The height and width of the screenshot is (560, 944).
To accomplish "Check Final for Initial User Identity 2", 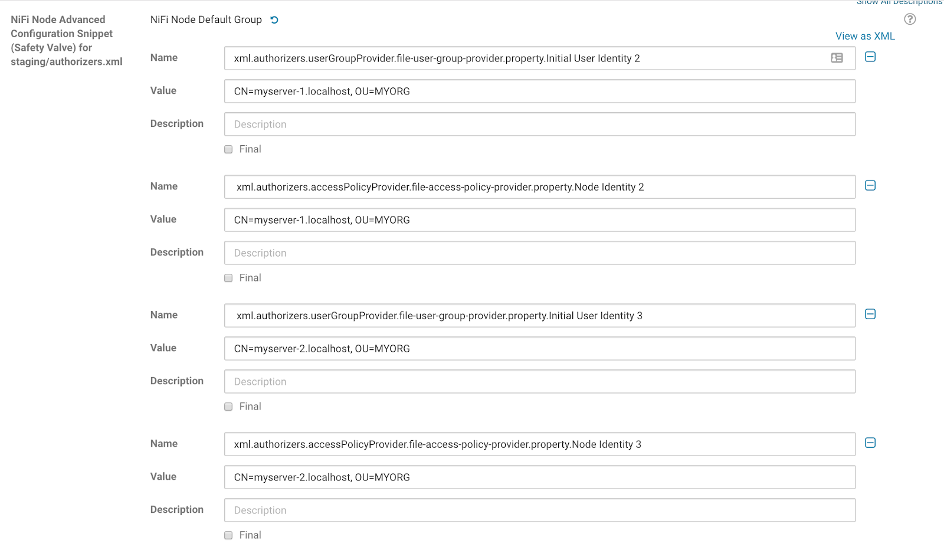I will (228, 149).
